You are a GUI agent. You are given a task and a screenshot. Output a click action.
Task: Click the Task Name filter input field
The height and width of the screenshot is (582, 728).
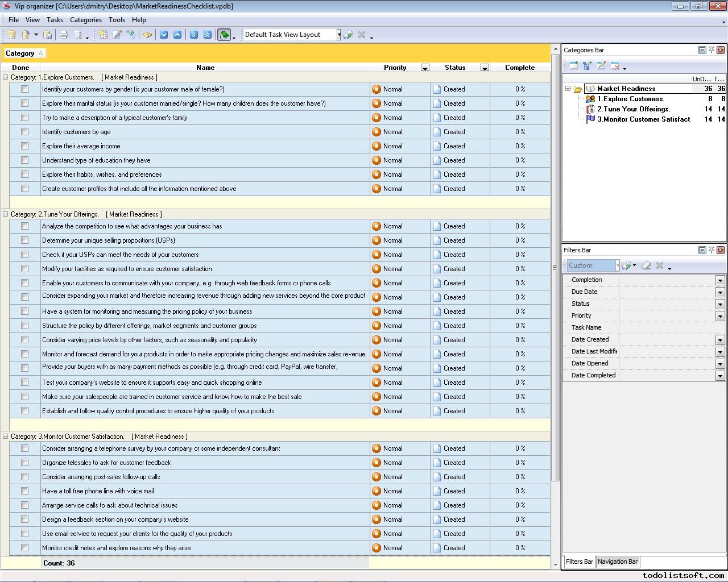pyautogui.click(x=671, y=327)
